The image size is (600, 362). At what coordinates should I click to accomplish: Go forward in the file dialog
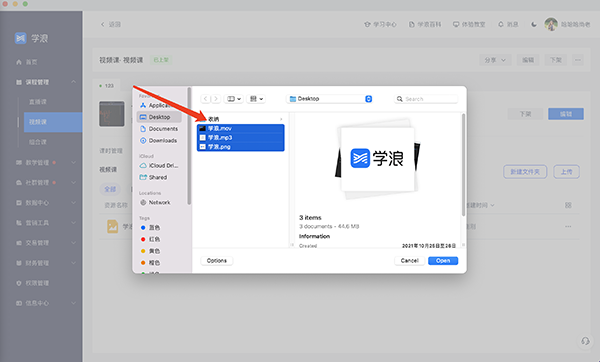(216, 99)
